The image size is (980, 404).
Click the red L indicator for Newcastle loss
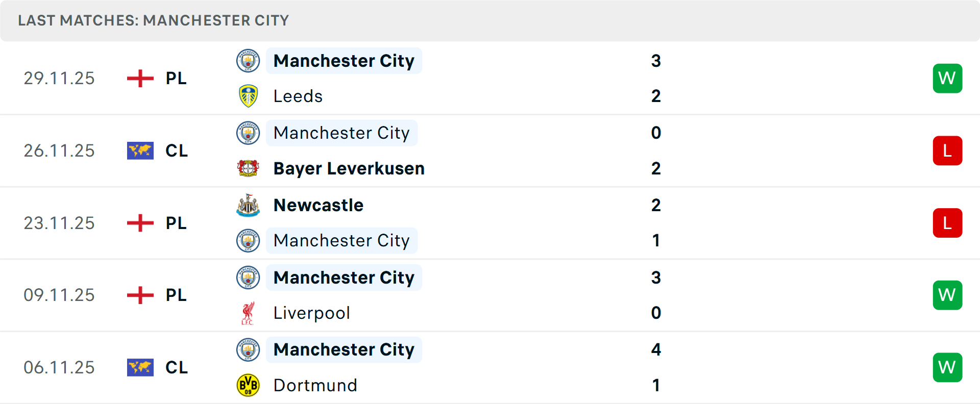[x=947, y=223]
